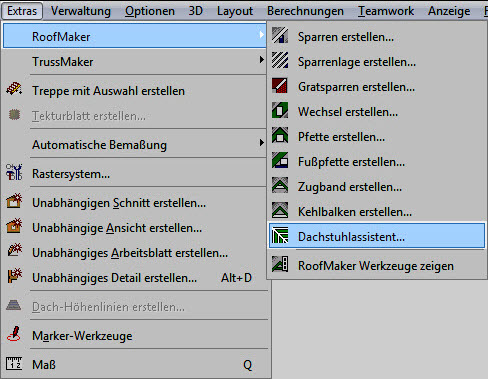The image size is (488, 379).
Task: Open the Berechnungen menu
Action: coord(305,11)
